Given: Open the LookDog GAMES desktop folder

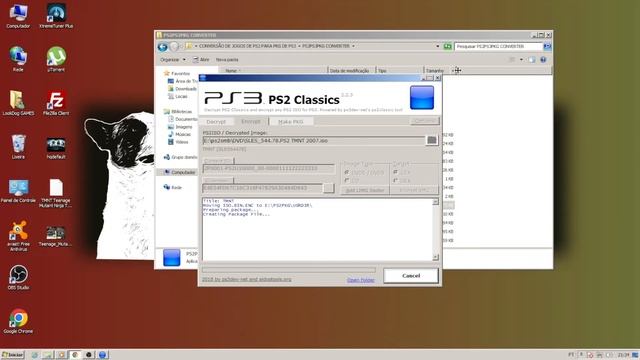Looking at the screenshot, I should (x=18, y=103).
